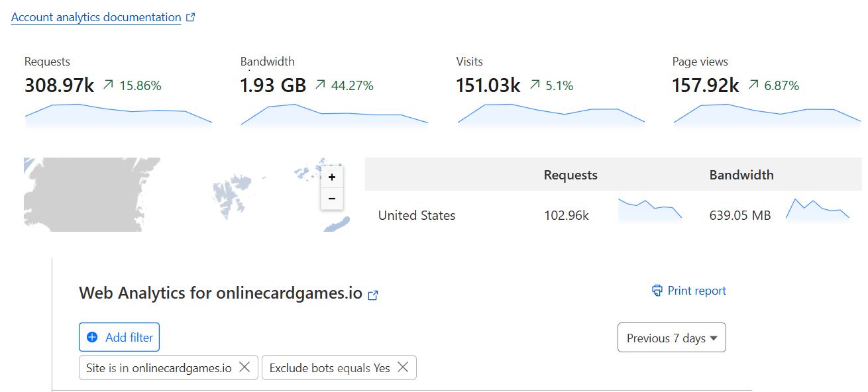The image size is (868, 392).
Task: Click the printer icon beside Print report
Action: point(656,290)
